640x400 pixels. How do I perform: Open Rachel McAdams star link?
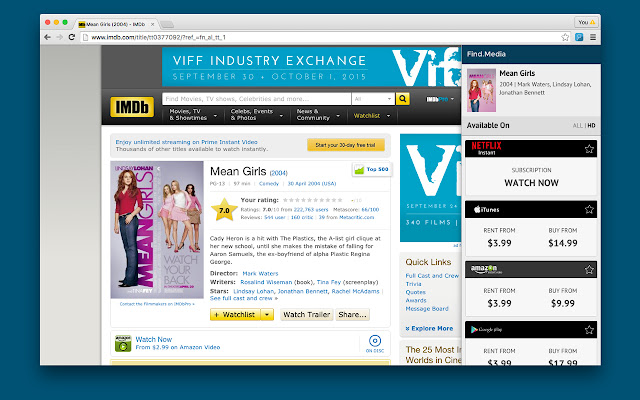coord(355,291)
